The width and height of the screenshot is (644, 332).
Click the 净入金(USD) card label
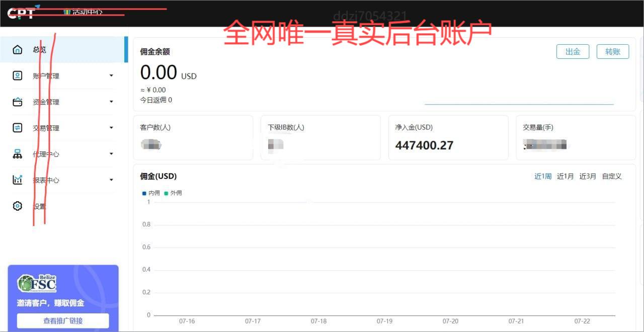tap(414, 127)
